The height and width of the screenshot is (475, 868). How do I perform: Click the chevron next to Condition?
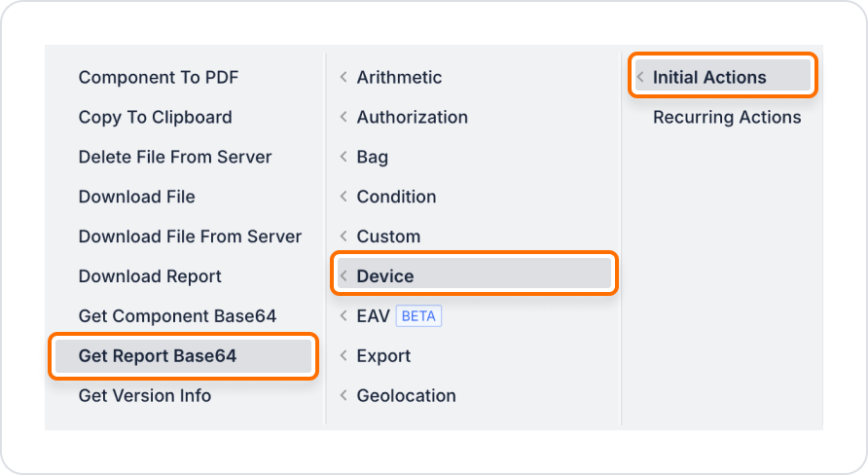pos(344,197)
